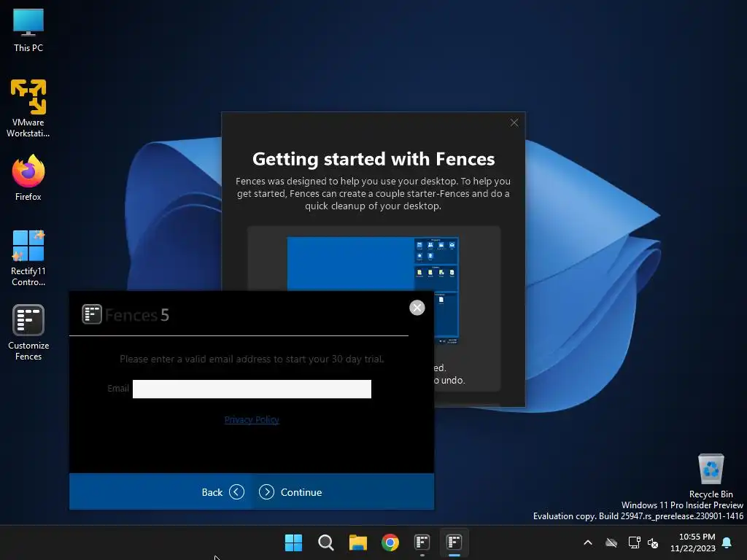Click the Fences 5 logo icon

click(92, 314)
